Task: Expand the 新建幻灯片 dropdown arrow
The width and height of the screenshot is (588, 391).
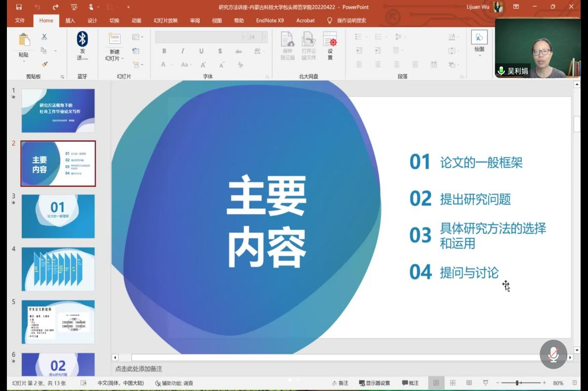Action: click(x=123, y=59)
